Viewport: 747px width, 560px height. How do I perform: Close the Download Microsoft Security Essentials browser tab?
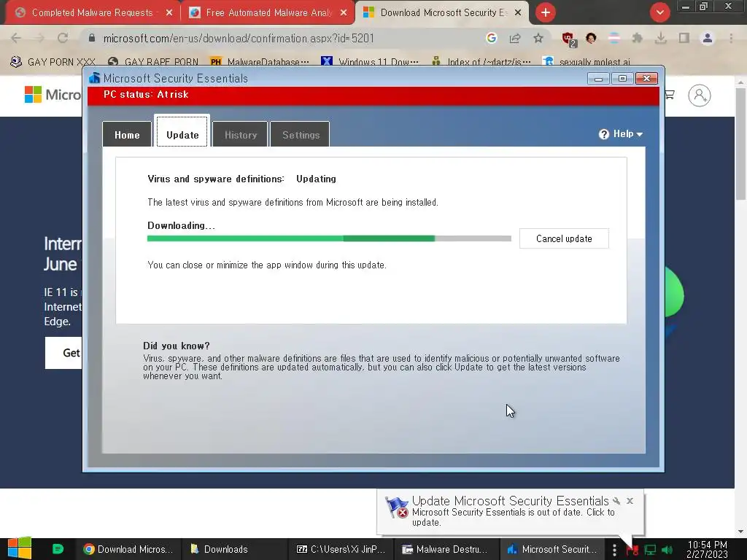519,13
